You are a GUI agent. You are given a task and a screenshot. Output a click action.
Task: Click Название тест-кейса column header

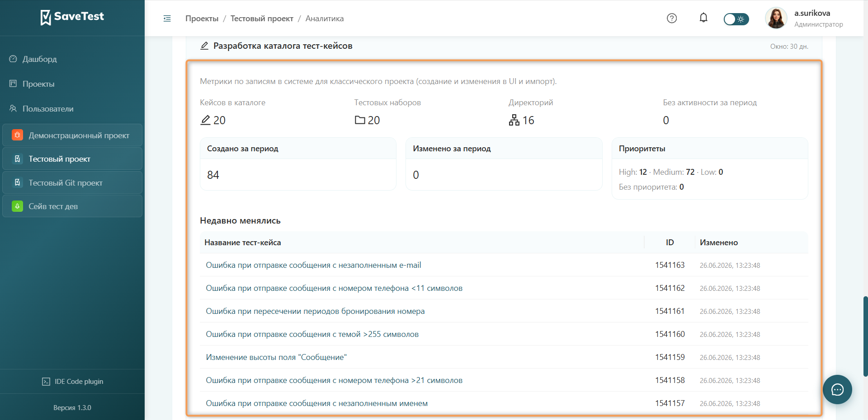pyautogui.click(x=243, y=243)
